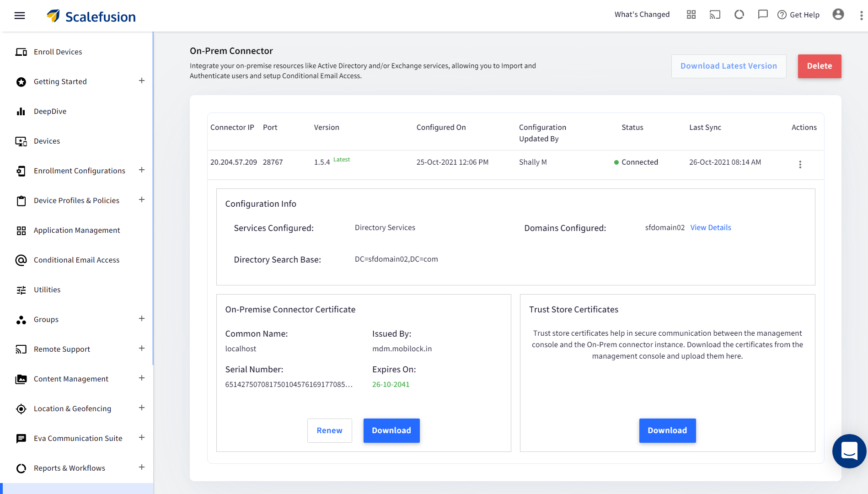
Task: Open What's Changed link
Action: pos(642,15)
